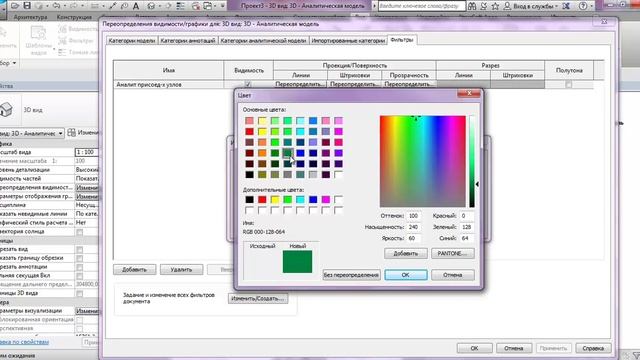
Task: Select the Text tool letter A icon
Action: coord(136,6)
